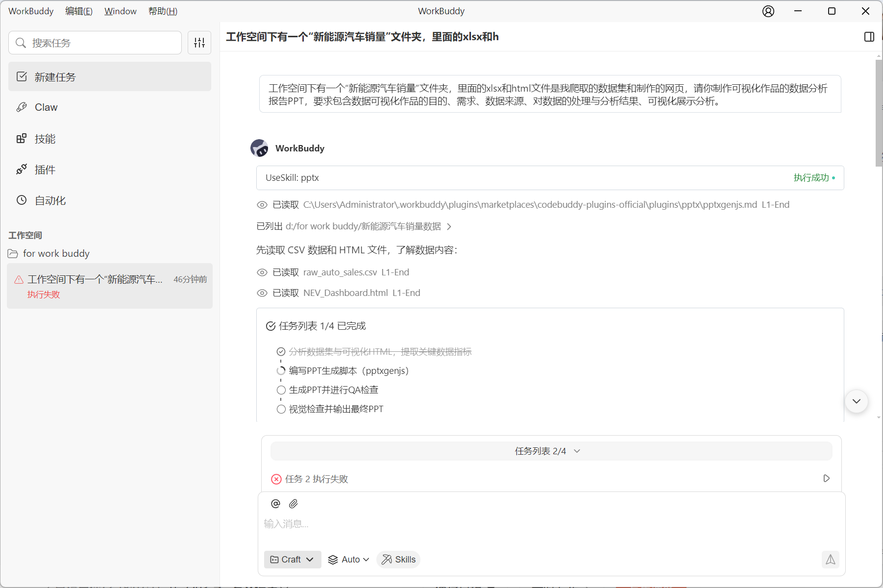
Task: Click completed check circle for 分析数据集 step
Action: (x=281, y=352)
